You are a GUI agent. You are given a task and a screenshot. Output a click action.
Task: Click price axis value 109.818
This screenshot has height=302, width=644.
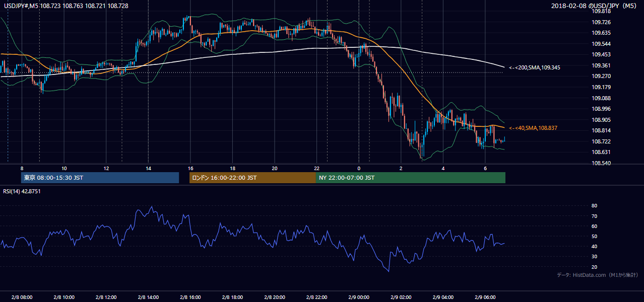pyautogui.click(x=601, y=11)
